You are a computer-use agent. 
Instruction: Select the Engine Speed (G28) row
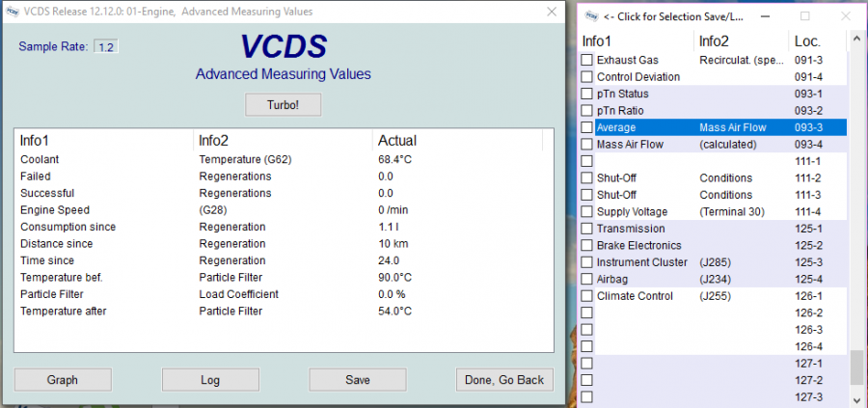(283, 210)
